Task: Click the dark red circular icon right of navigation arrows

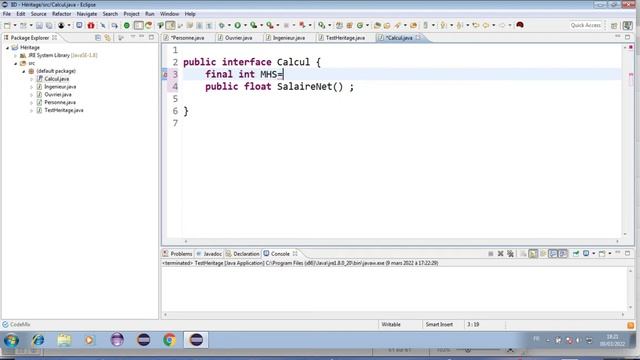Action: point(520,25)
